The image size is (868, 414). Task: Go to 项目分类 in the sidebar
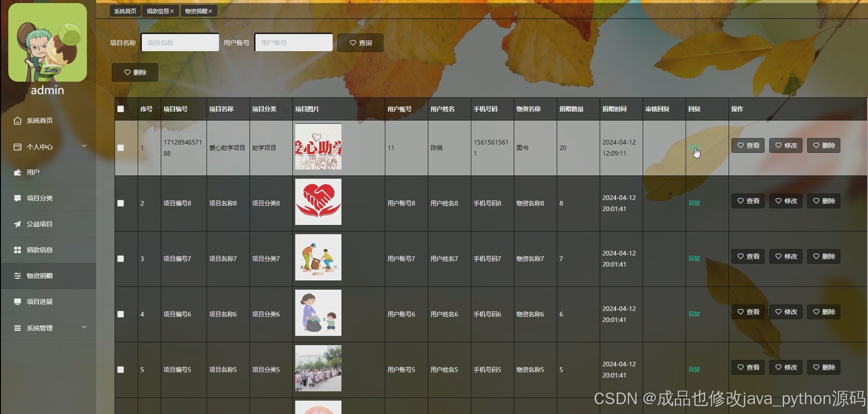coord(48,198)
